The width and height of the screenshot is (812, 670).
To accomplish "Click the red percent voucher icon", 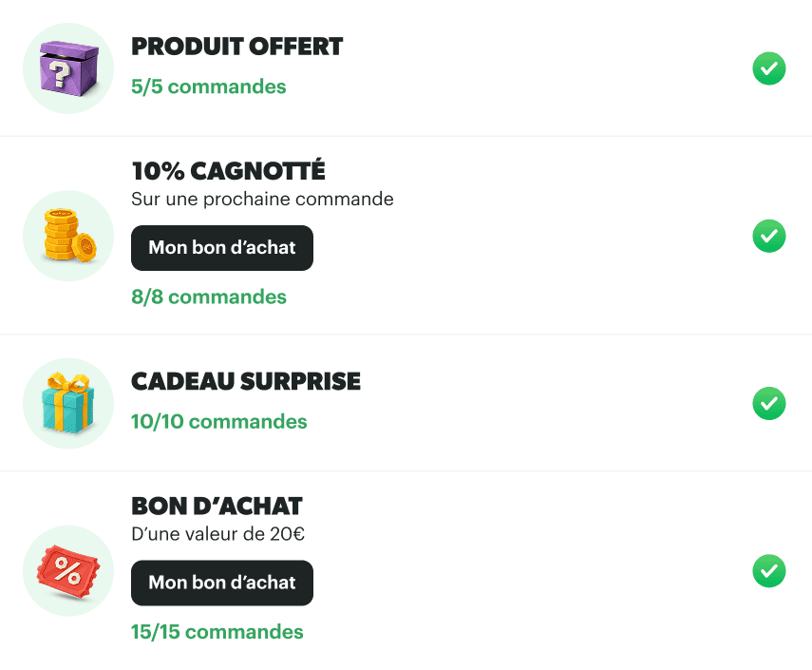I will (x=67, y=570).
